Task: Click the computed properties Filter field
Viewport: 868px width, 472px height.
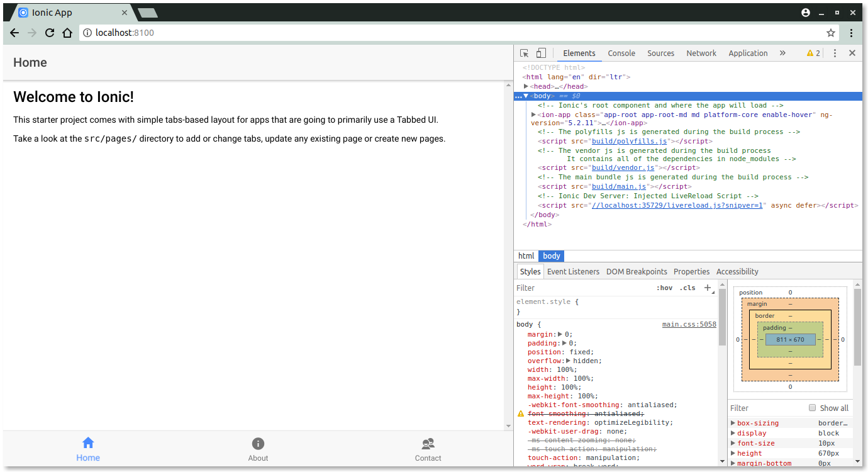Action: pos(767,408)
